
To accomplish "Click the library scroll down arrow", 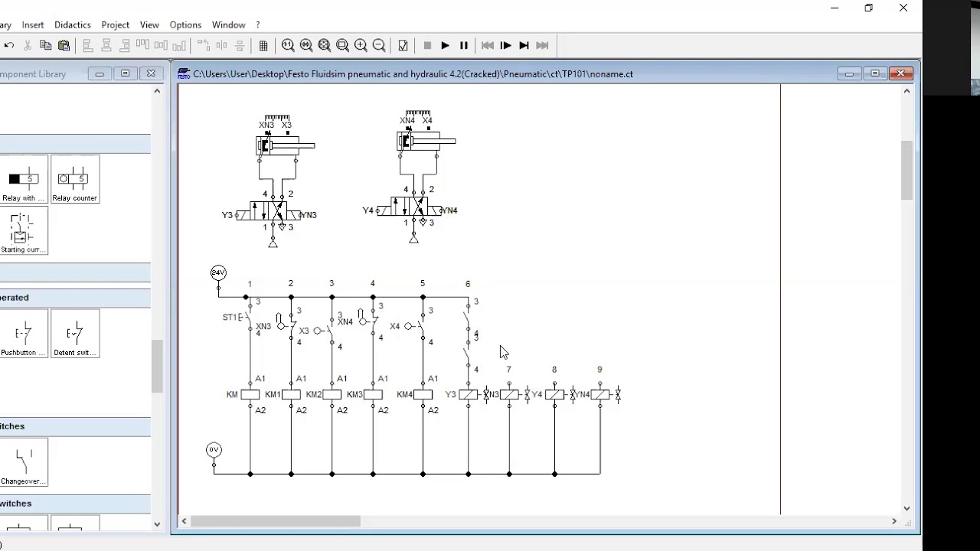I will click(157, 524).
